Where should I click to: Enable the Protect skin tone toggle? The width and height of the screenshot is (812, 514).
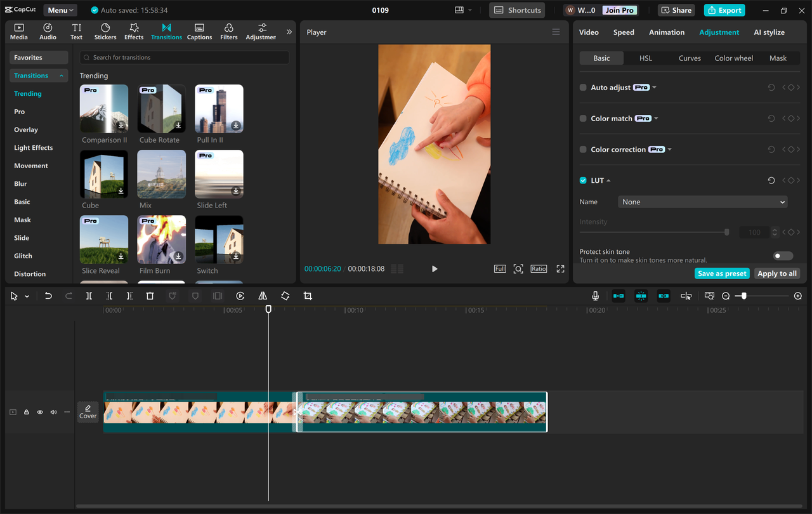pos(782,255)
